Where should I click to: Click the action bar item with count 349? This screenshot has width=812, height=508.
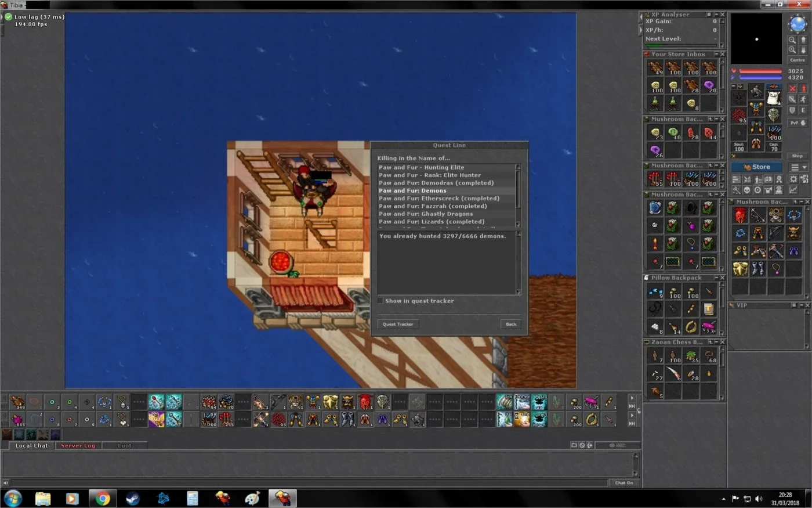17,401
